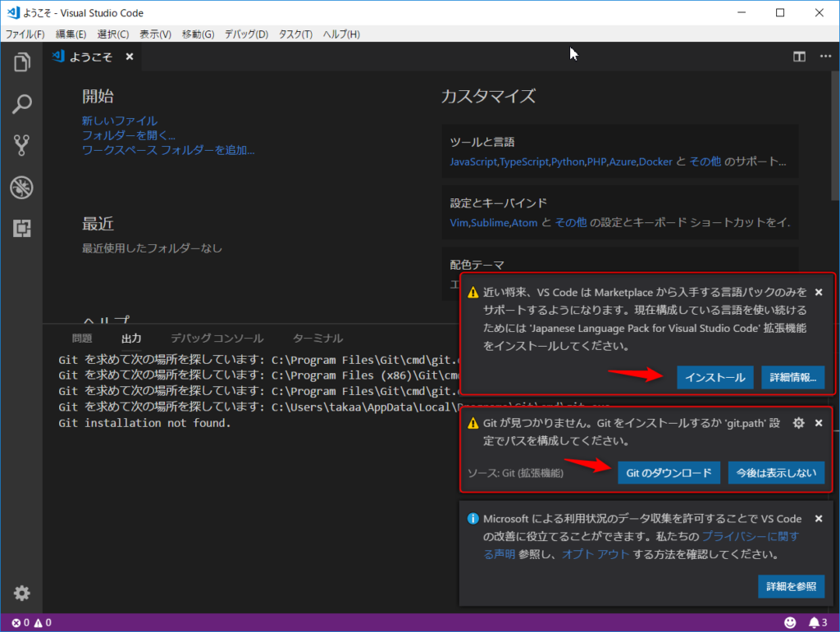Click the 詳細を参照 button

click(x=792, y=587)
